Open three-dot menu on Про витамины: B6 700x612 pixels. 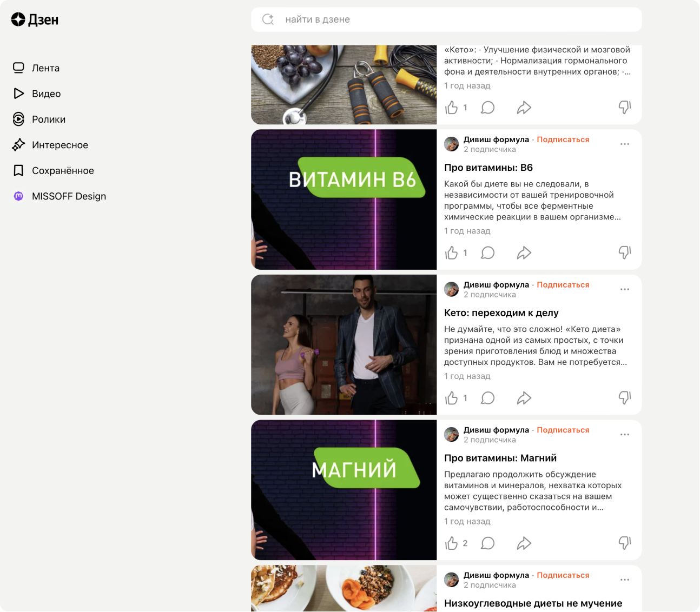(x=625, y=144)
